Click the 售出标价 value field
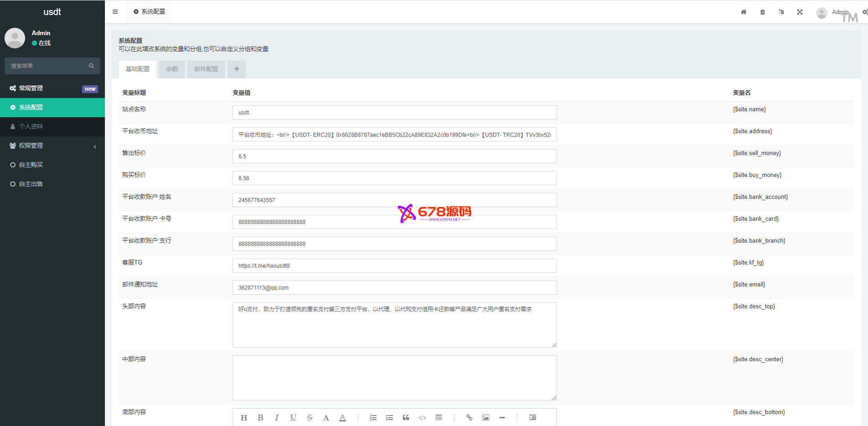 [x=395, y=156]
